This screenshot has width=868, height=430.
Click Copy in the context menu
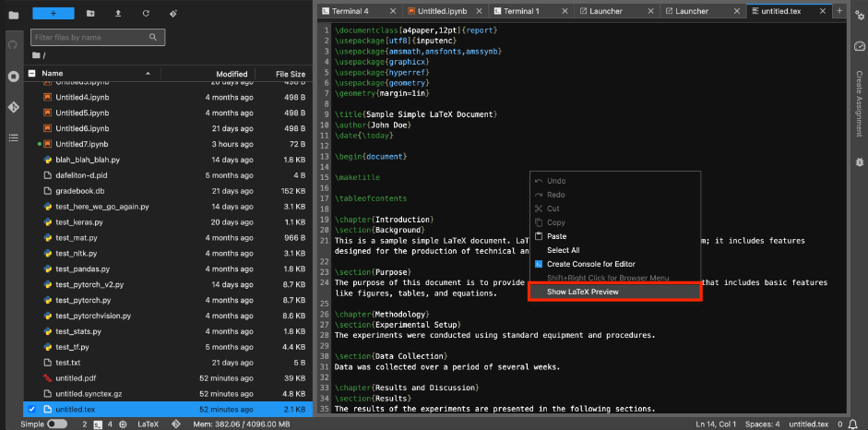tap(615, 222)
